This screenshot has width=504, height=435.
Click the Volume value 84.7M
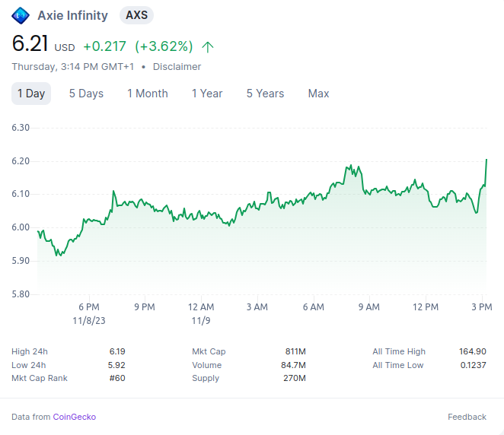coord(293,365)
